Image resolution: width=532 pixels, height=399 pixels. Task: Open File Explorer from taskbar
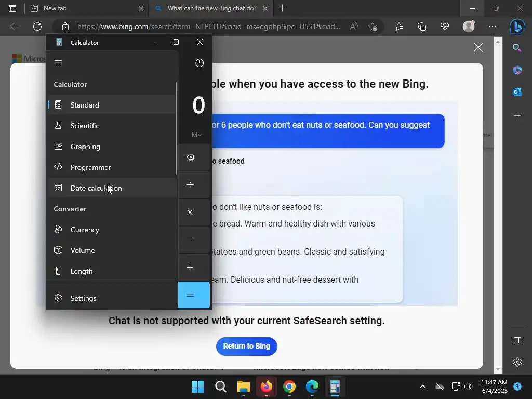[x=243, y=387]
